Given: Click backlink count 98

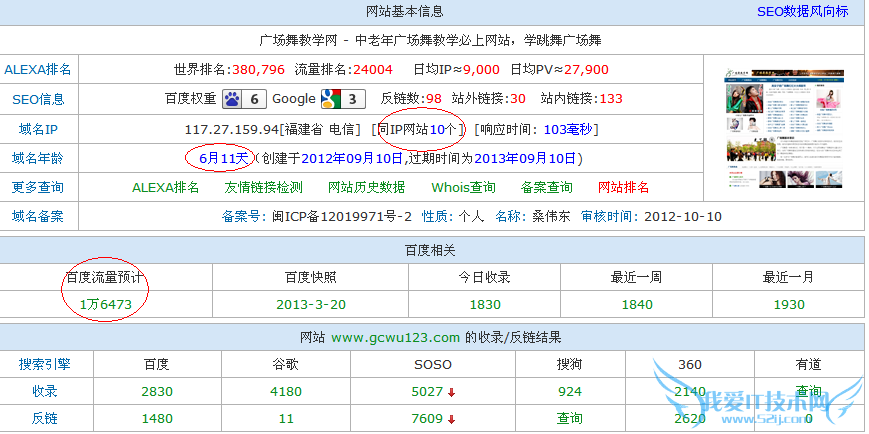Looking at the screenshot, I should [434, 99].
